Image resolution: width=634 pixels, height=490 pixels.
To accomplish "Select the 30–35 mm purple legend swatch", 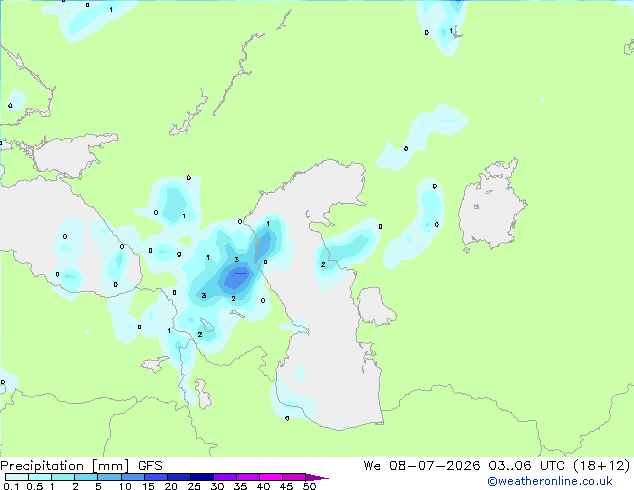I will (224, 477).
